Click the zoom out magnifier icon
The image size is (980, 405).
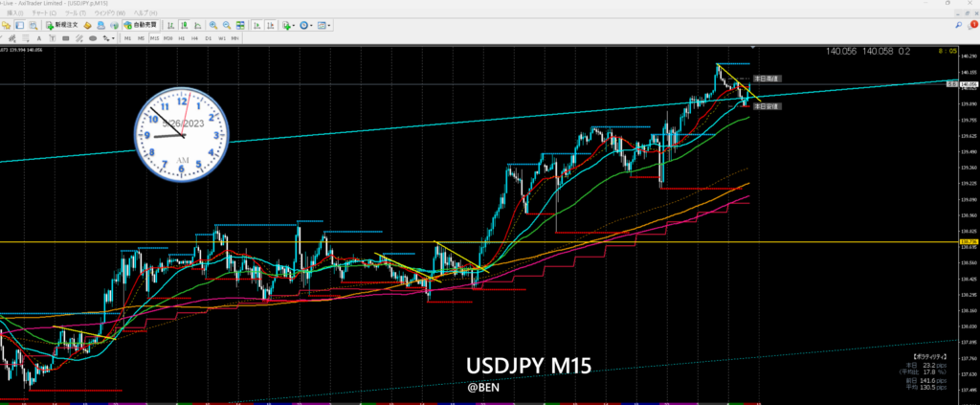[226, 25]
